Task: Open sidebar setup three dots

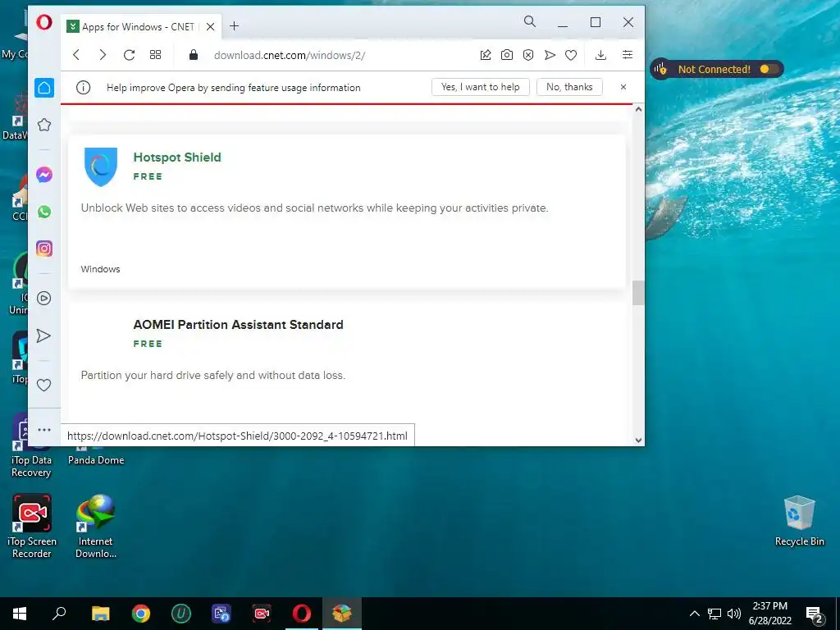Action: tap(44, 430)
